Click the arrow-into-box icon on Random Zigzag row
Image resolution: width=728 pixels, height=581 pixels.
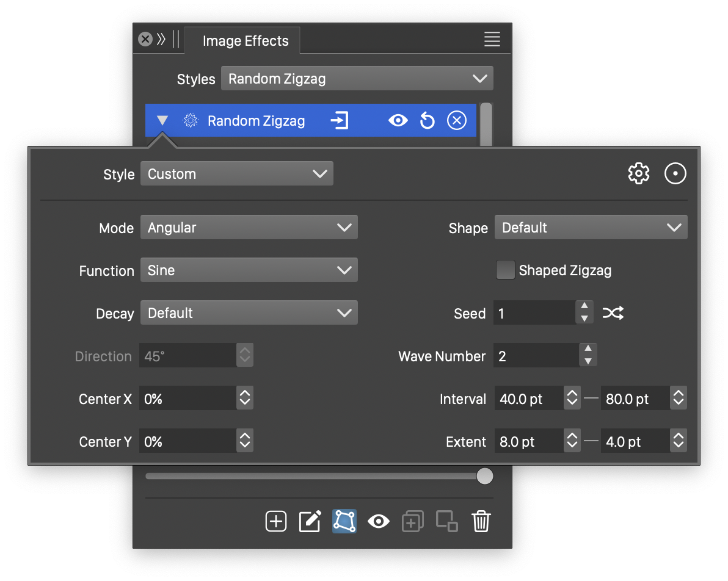[340, 121]
